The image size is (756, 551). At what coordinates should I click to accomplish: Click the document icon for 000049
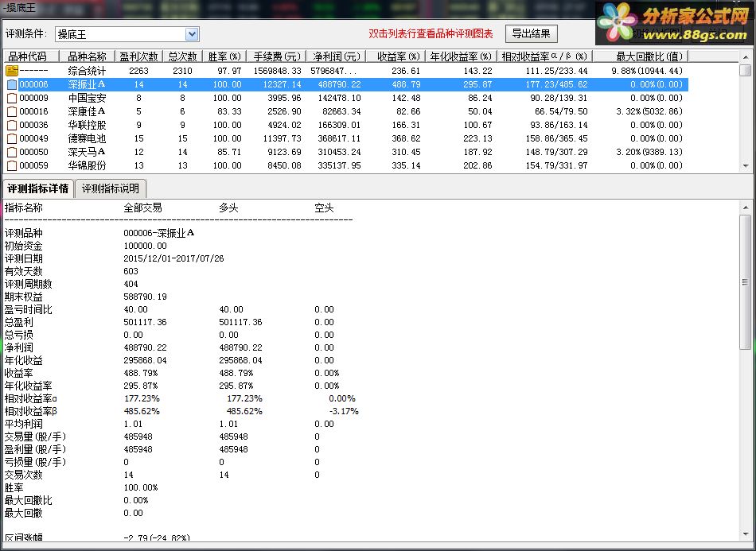(x=12, y=138)
